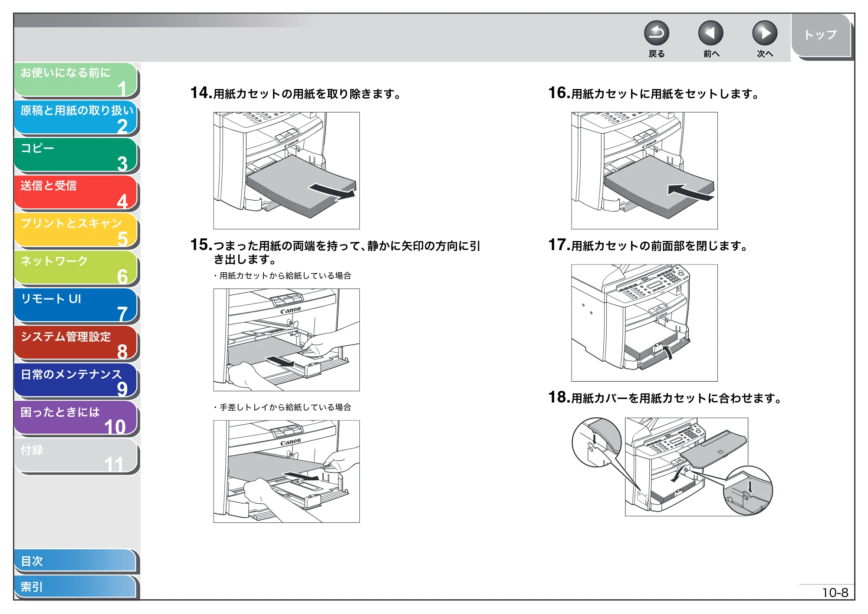Click the page number 10-8

[835, 593]
